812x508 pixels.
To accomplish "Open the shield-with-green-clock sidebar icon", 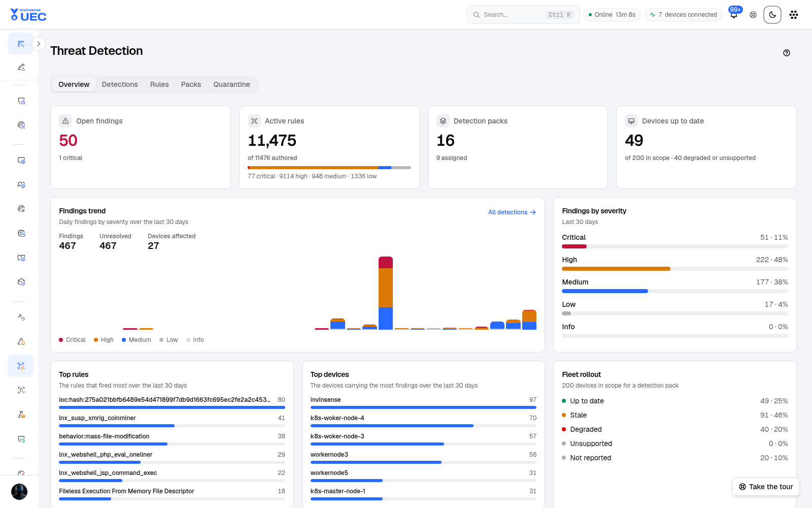I will tap(21, 439).
